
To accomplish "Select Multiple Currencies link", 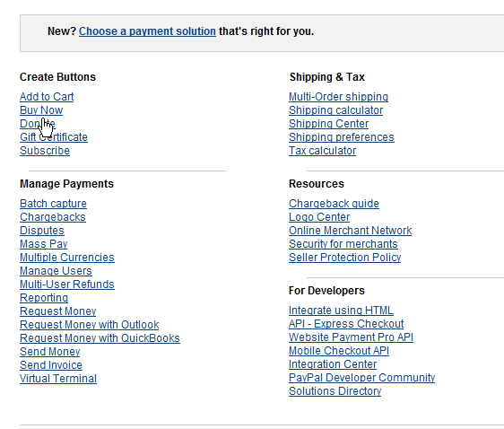I will click(67, 258).
